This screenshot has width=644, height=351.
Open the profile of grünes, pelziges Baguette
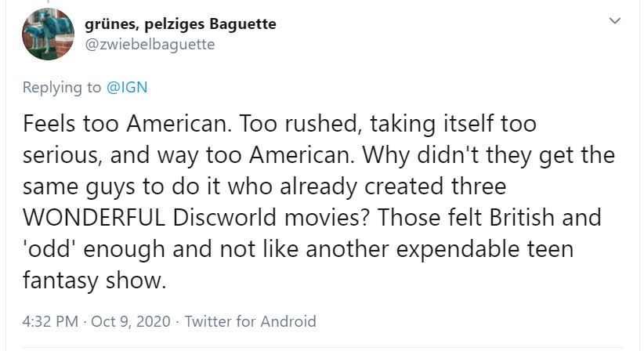180,24
